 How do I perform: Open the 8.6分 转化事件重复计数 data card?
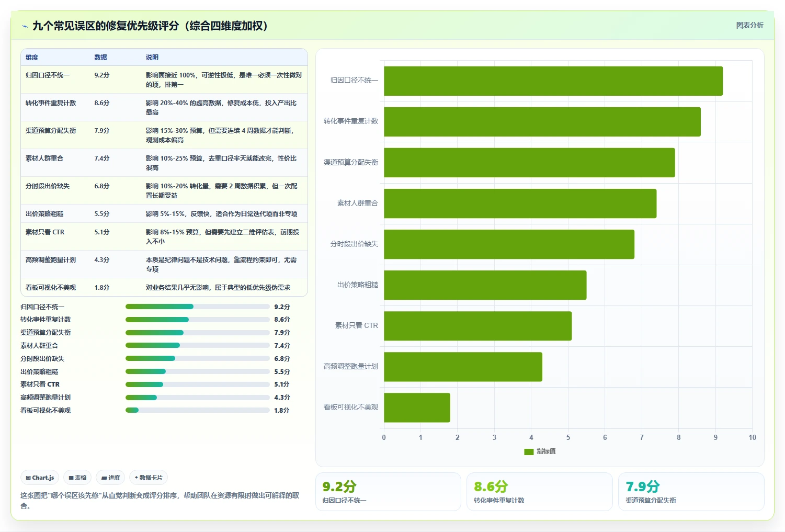pos(540,492)
